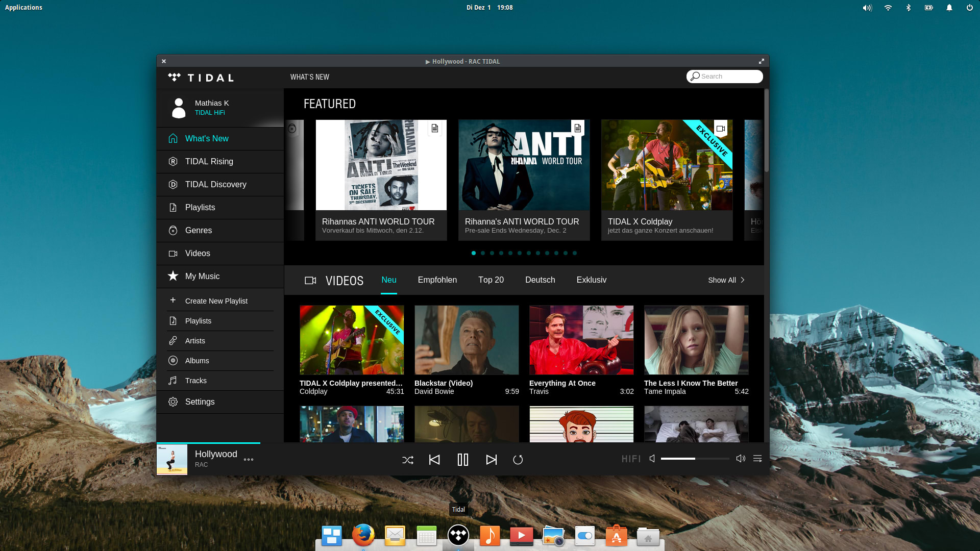Toggle repeat mode in playback bar
Image resolution: width=980 pixels, height=551 pixels.
pyautogui.click(x=518, y=459)
